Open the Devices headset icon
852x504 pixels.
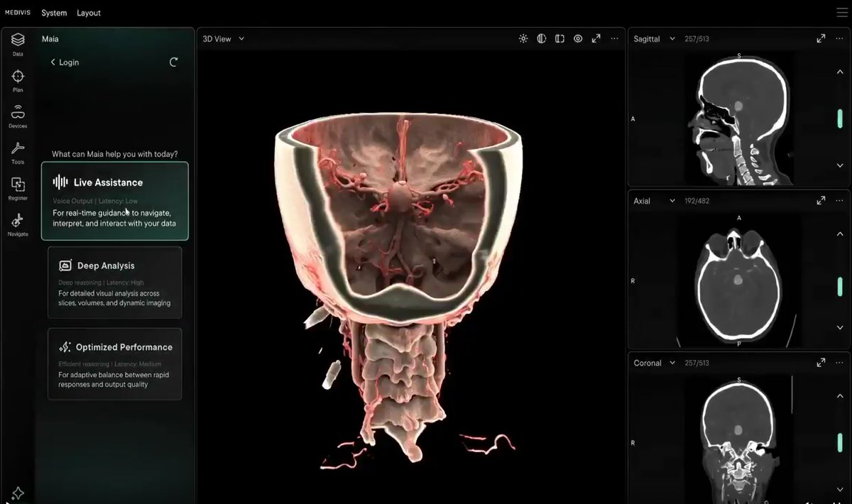click(x=18, y=112)
